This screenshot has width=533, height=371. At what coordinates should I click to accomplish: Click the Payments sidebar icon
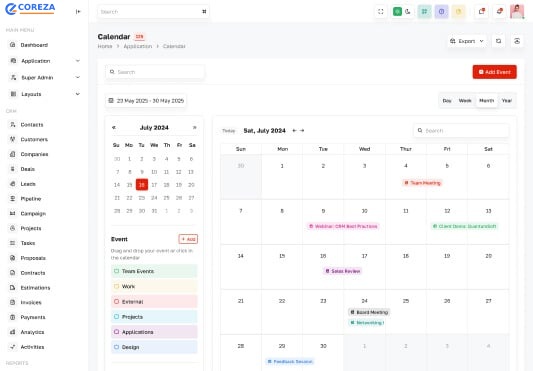(13, 317)
